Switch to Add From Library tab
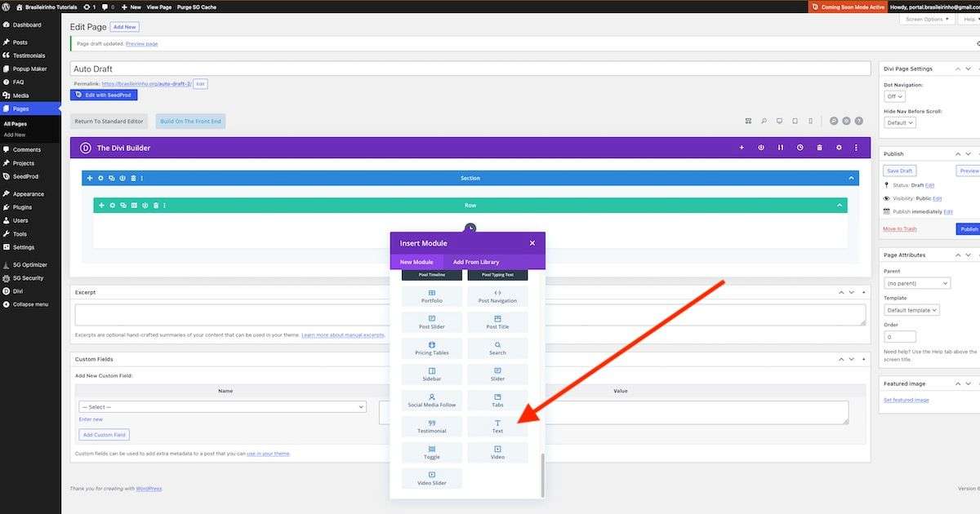Screen dimensions: 980x514 pos(476,262)
